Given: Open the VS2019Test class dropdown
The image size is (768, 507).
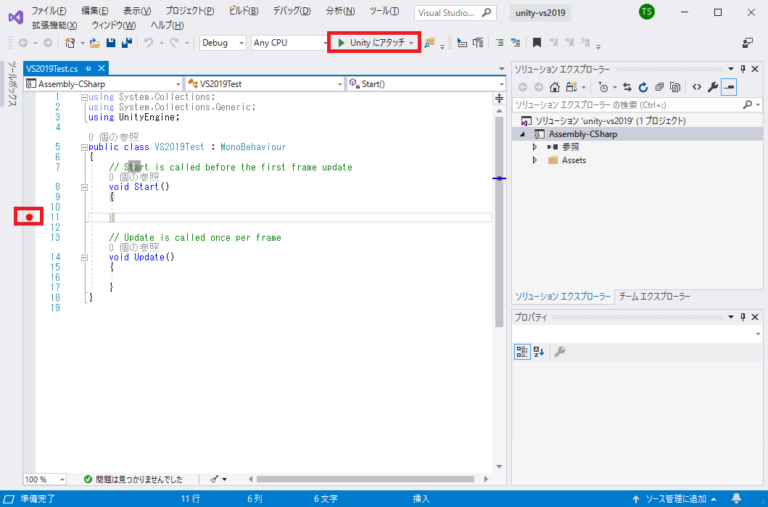Looking at the screenshot, I should (265, 84).
